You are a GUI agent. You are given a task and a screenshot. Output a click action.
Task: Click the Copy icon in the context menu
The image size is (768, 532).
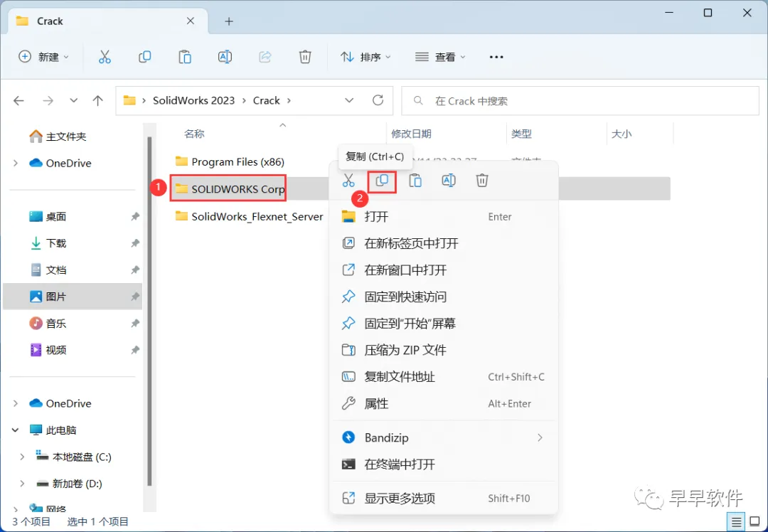[x=382, y=180]
